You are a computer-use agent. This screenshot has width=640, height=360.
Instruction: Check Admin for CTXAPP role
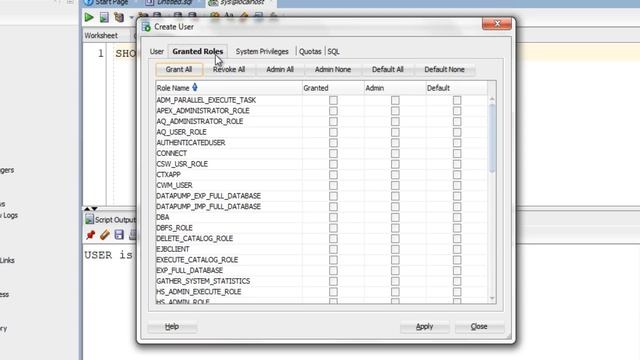click(395, 175)
